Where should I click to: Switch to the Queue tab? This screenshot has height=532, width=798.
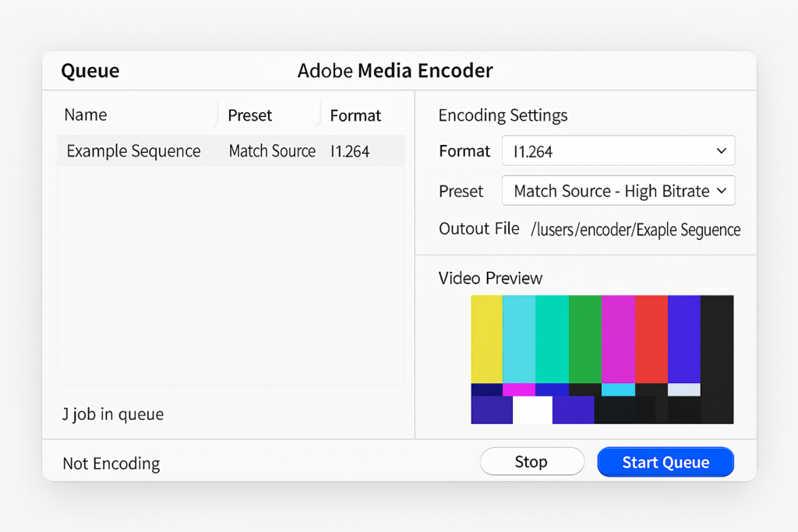tap(90, 70)
